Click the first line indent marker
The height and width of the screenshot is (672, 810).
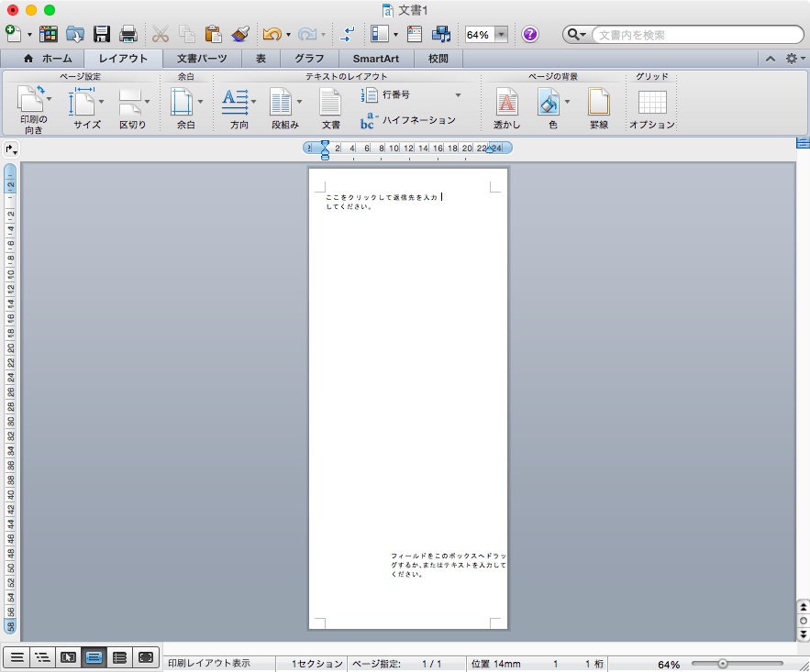[325, 144]
